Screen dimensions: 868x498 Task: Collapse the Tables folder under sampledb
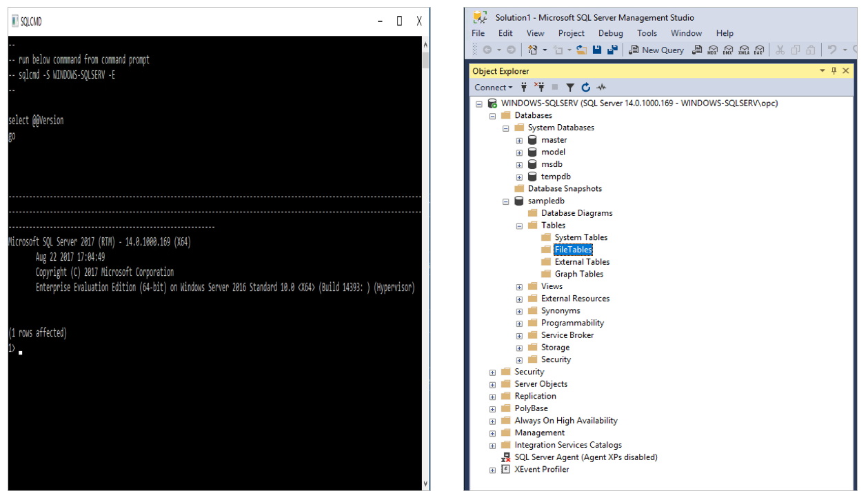(519, 226)
